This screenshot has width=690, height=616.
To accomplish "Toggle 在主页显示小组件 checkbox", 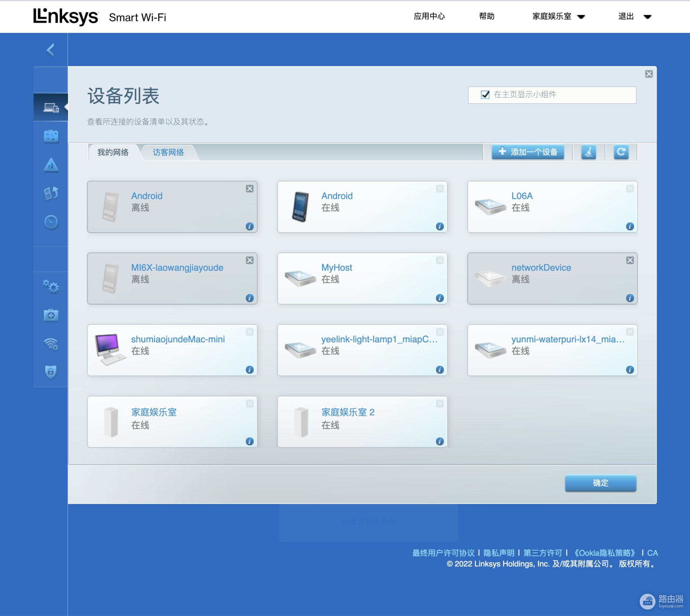I will coord(485,95).
